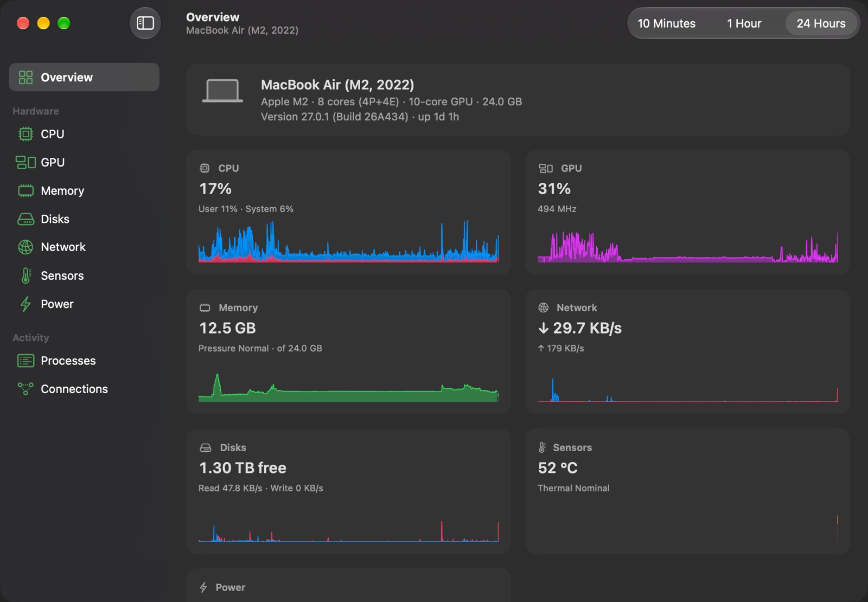Click the 52 °C sensor reading
Image resolution: width=868 pixels, height=602 pixels.
pos(558,468)
